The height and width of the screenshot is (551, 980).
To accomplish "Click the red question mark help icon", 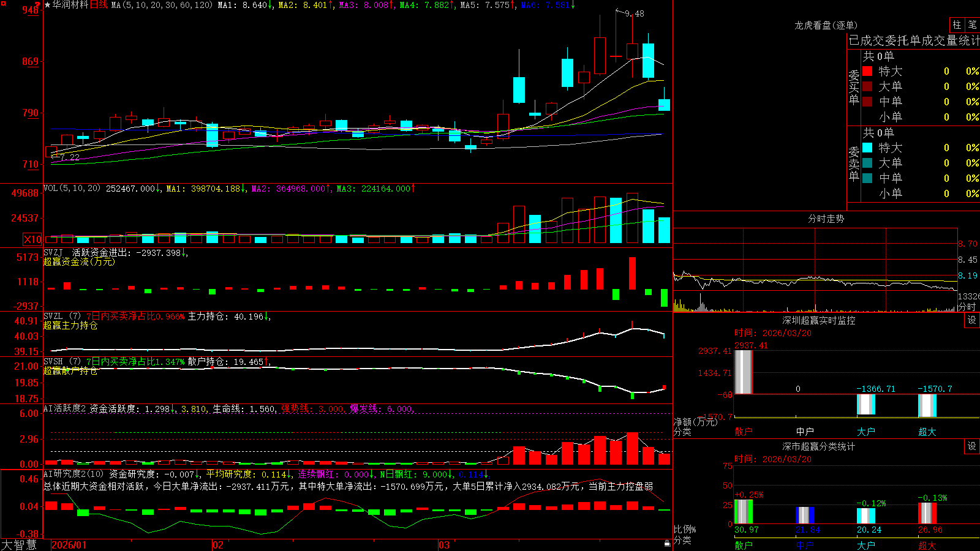I will click(x=37, y=5).
